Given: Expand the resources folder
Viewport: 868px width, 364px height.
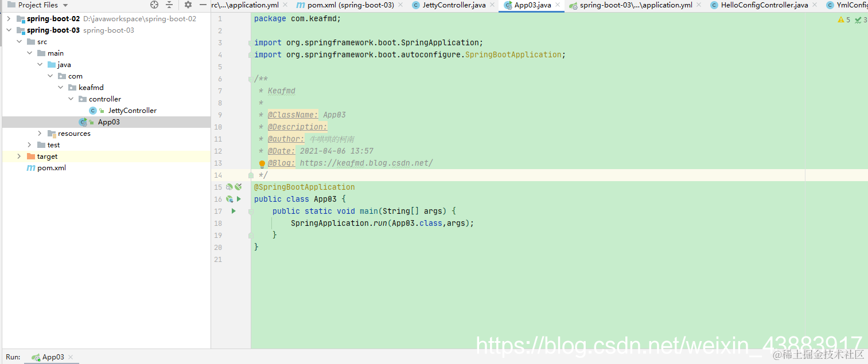Looking at the screenshot, I should [x=40, y=134].
